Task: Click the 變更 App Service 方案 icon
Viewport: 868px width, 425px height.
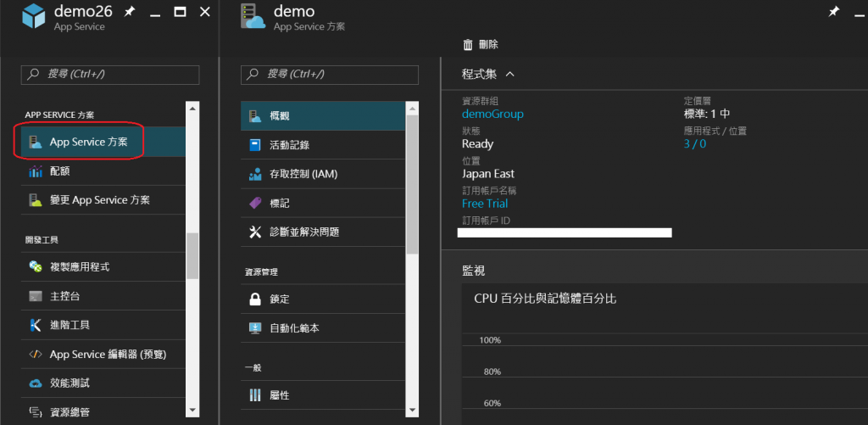Action: coord(36,200)
